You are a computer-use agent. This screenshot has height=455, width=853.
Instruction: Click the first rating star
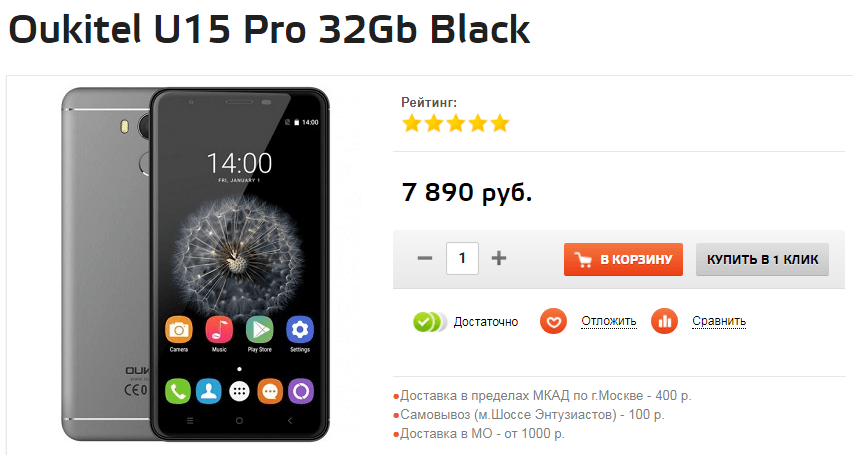[x=412, y=124]
